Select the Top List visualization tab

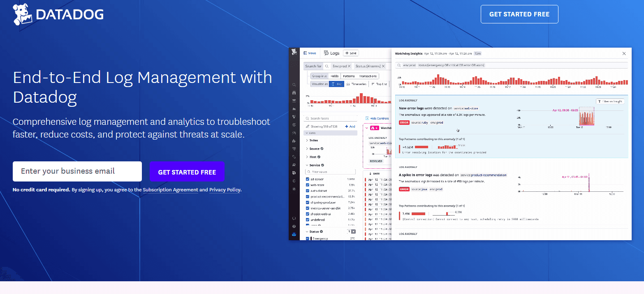(379, 84)
